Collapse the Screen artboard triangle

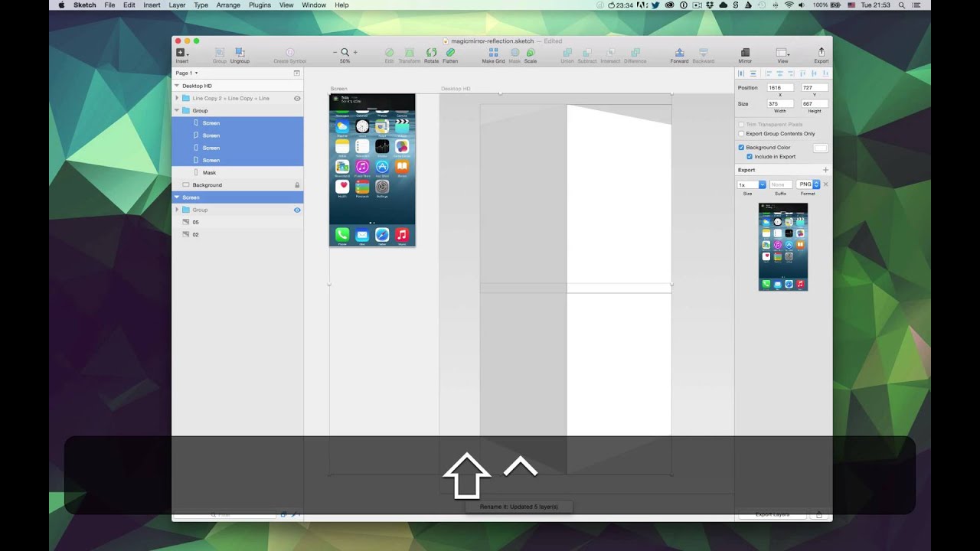tap(177, 197)
